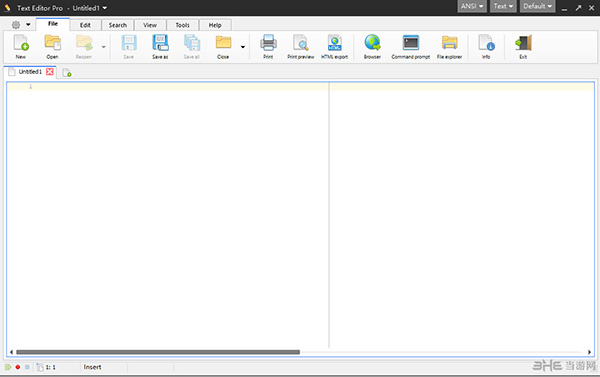Launch HTML export

[x=334, y=46]
